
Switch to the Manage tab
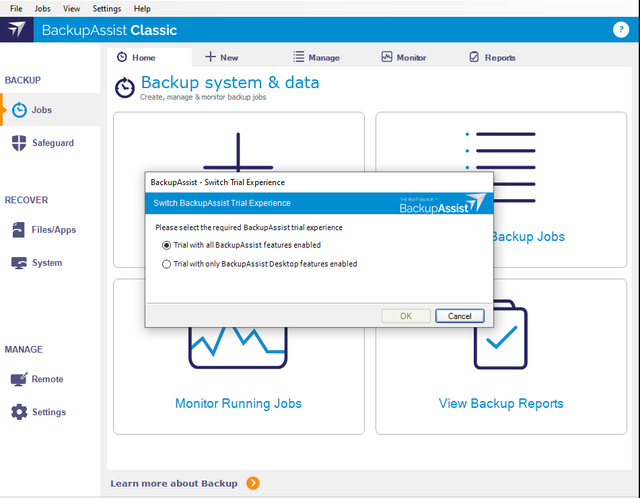316,58
